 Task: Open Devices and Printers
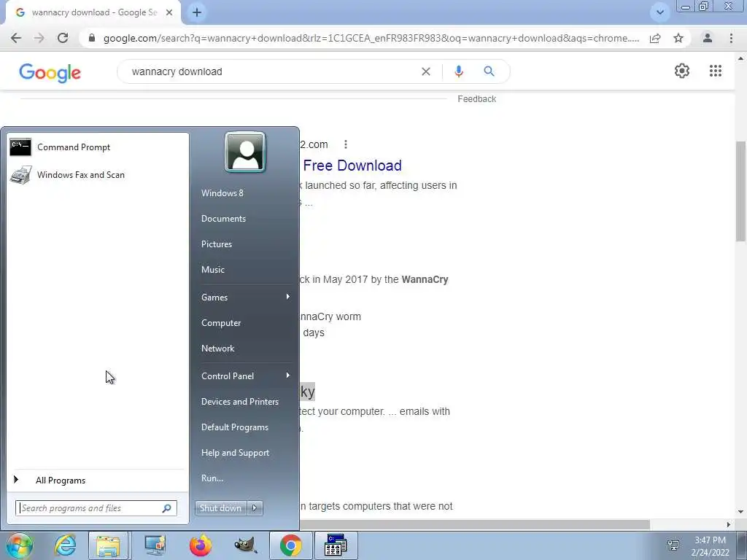coord(239,402)
